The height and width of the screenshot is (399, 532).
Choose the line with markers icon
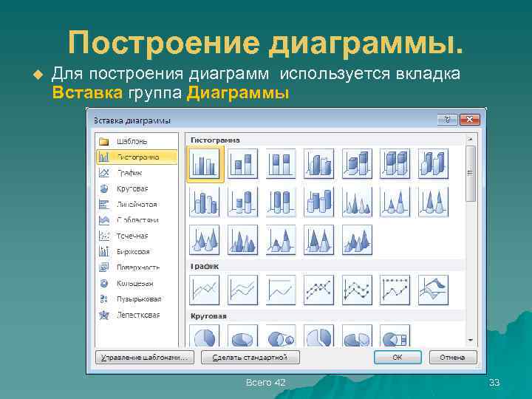(319, 290)
